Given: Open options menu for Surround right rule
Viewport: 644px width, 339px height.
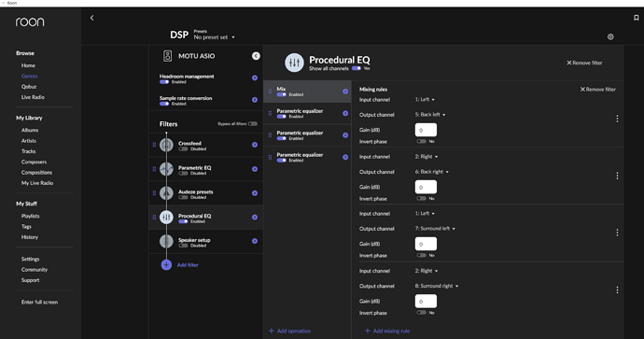Looking at the screenshot, I should pyautogui.click(x=617, y=290).
